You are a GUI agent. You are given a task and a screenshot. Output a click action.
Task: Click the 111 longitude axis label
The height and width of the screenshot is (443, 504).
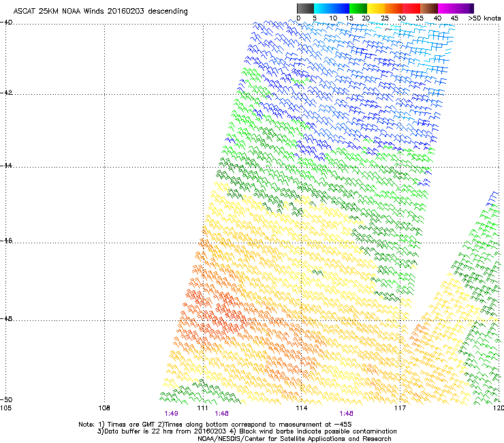(203, 408)
